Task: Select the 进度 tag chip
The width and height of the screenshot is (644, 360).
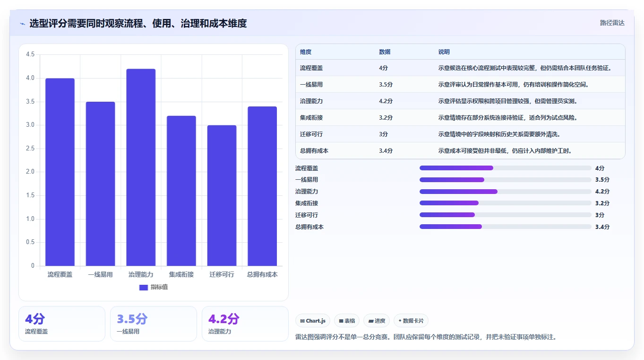Action: pos(377,321)
